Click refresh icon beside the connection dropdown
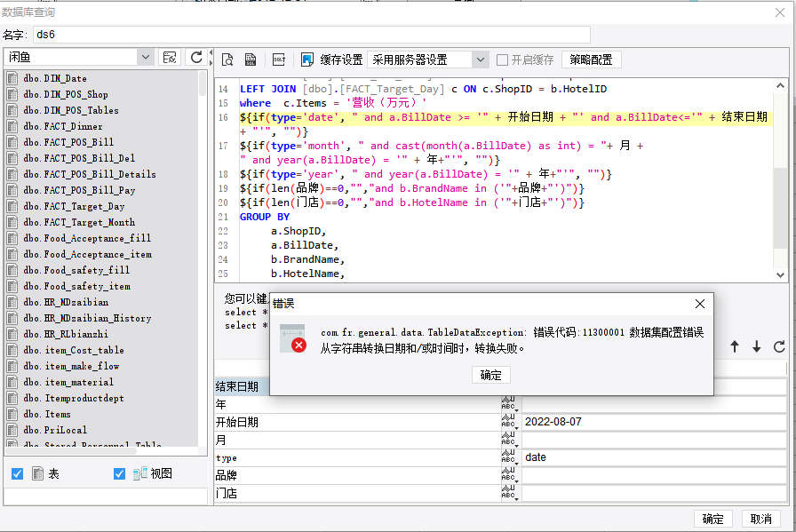Image resolution: width=796 pixels, height=532 pixels. [x=196, y=58]
